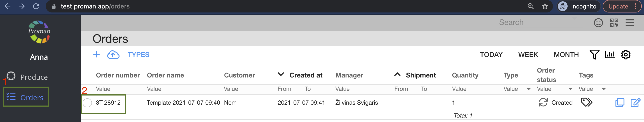Open the bar chart statistics icon
Image resolution: width=644 pixels, height=122 pixels.
click(x=610, y=54)
